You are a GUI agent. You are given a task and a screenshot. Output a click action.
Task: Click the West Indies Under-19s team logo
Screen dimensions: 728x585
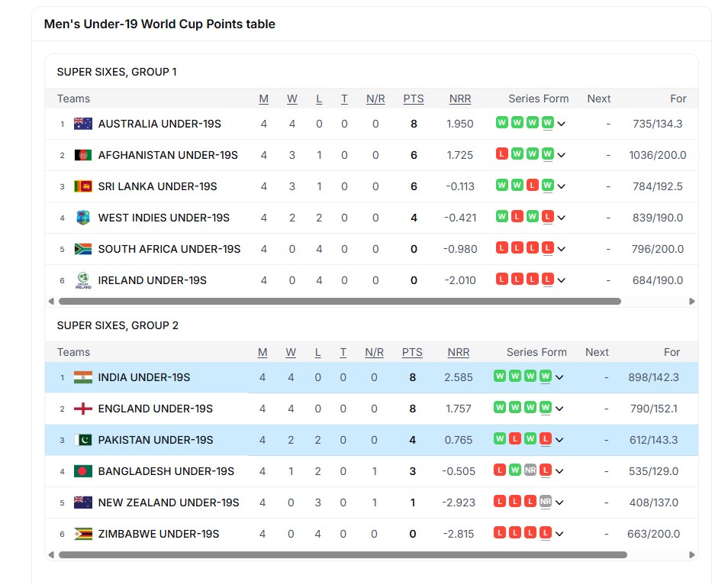[83, 218]
